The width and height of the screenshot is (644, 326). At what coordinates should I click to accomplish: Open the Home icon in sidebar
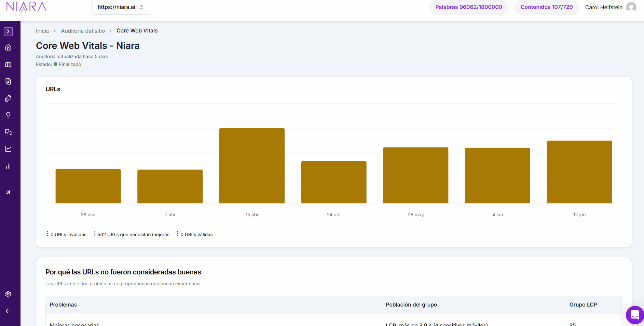pos(8,47)
